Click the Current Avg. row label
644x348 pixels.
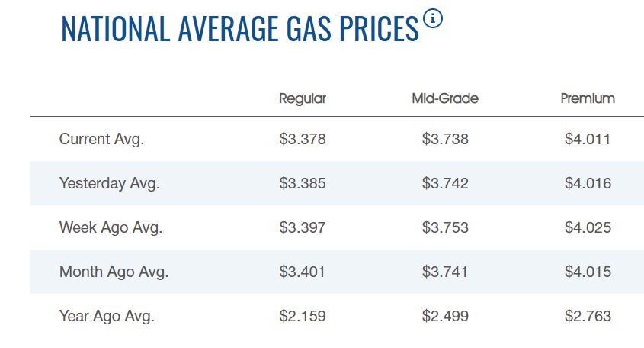[x=101, y=139]
